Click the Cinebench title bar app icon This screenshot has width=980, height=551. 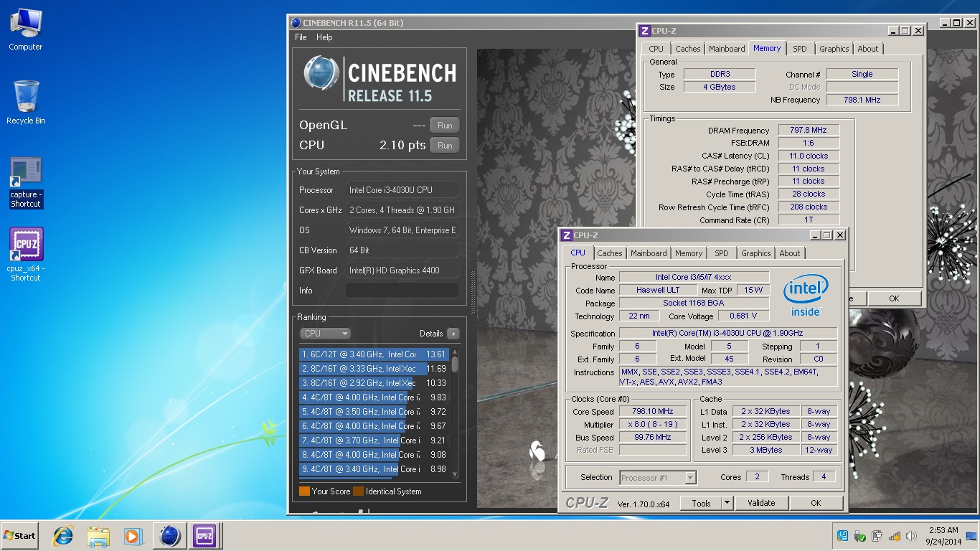point(296,23)
